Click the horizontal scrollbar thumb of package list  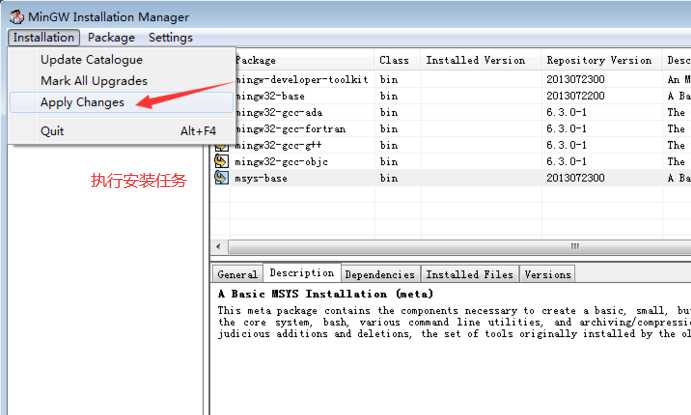tap(460, 246)
